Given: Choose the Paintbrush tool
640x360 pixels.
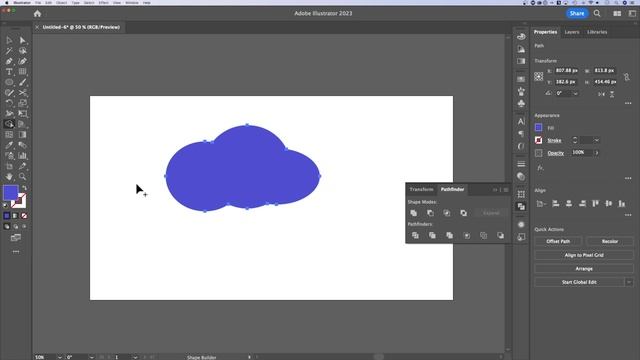Looking at the screenshot, I should (x=22, y=82).
